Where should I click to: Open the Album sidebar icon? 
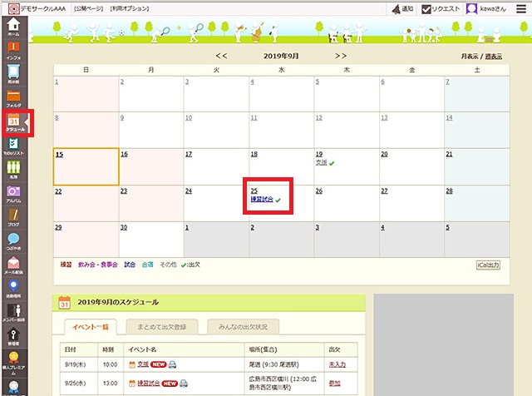(13, 194)
